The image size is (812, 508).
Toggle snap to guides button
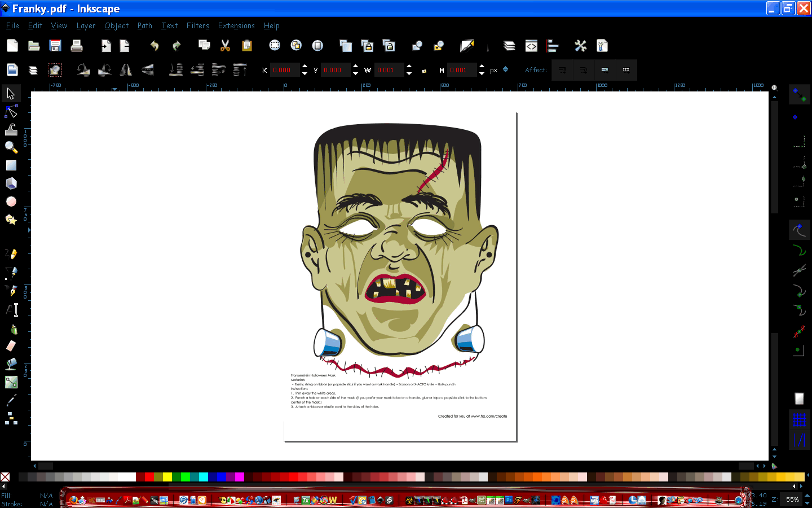tap(799, 440)
